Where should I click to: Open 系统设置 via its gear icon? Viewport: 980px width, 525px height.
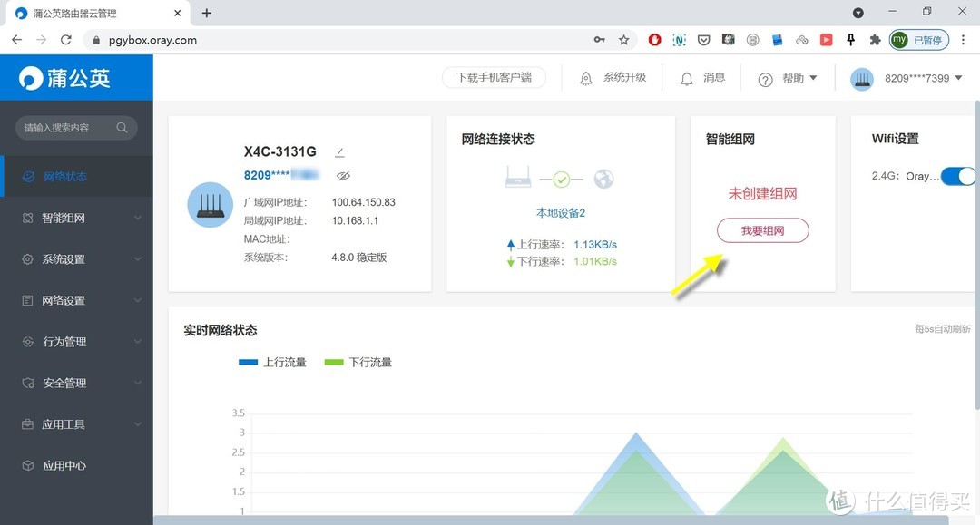pos(25,259)
